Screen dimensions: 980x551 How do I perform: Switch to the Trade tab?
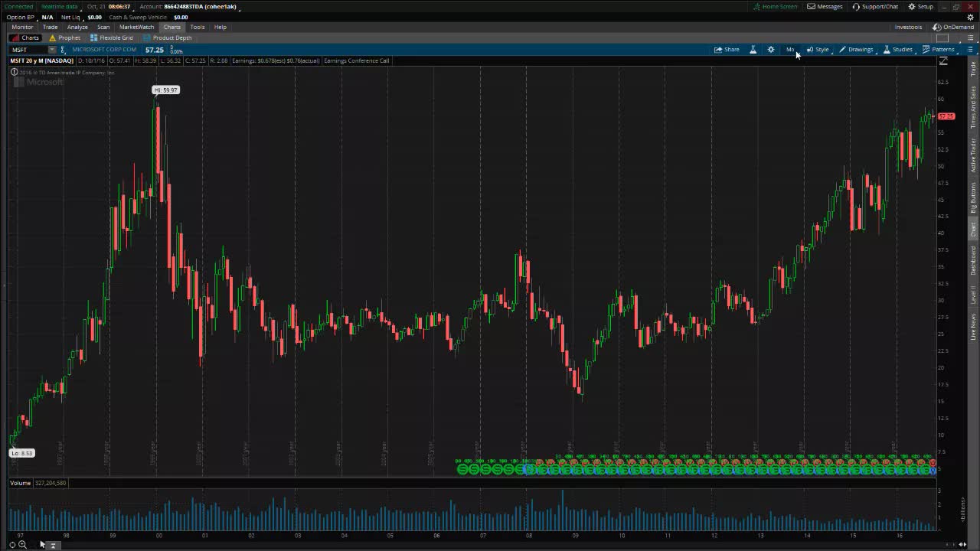(x=50, y=27)
